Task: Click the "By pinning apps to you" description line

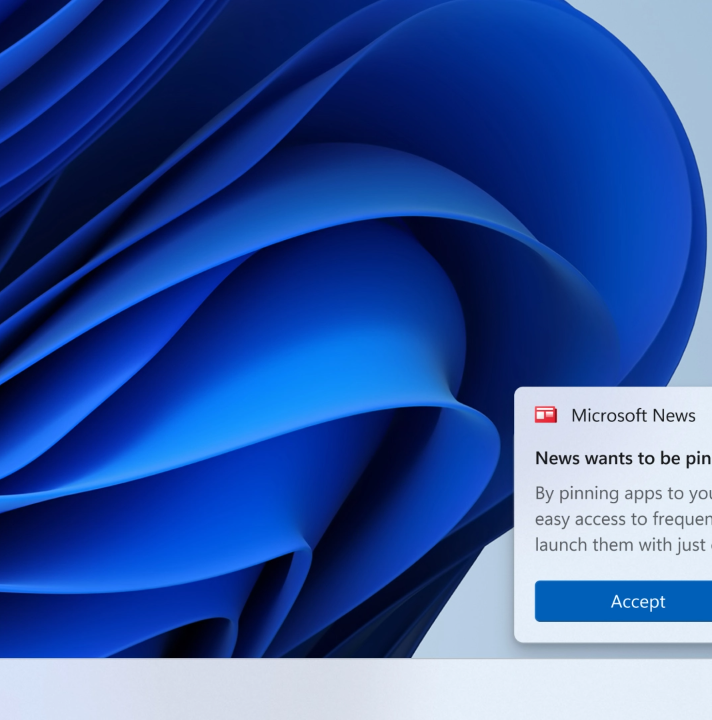Action: click(x=623, y=494)
